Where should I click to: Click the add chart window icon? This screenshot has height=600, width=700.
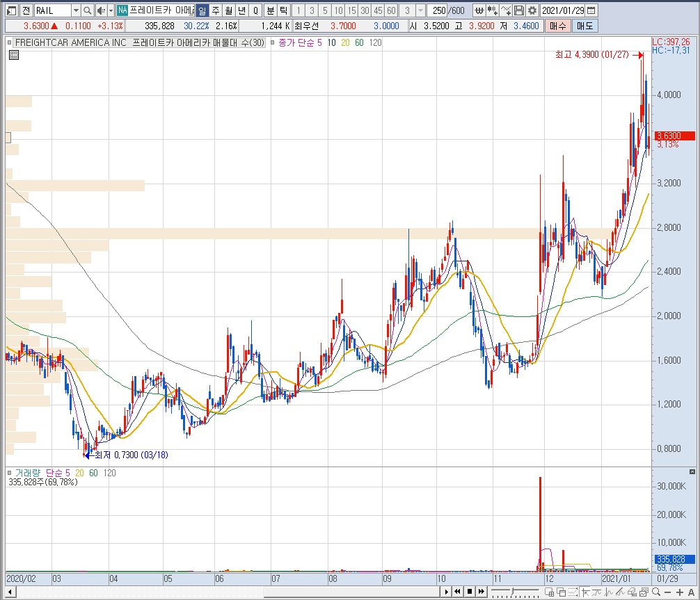(550, 592)
